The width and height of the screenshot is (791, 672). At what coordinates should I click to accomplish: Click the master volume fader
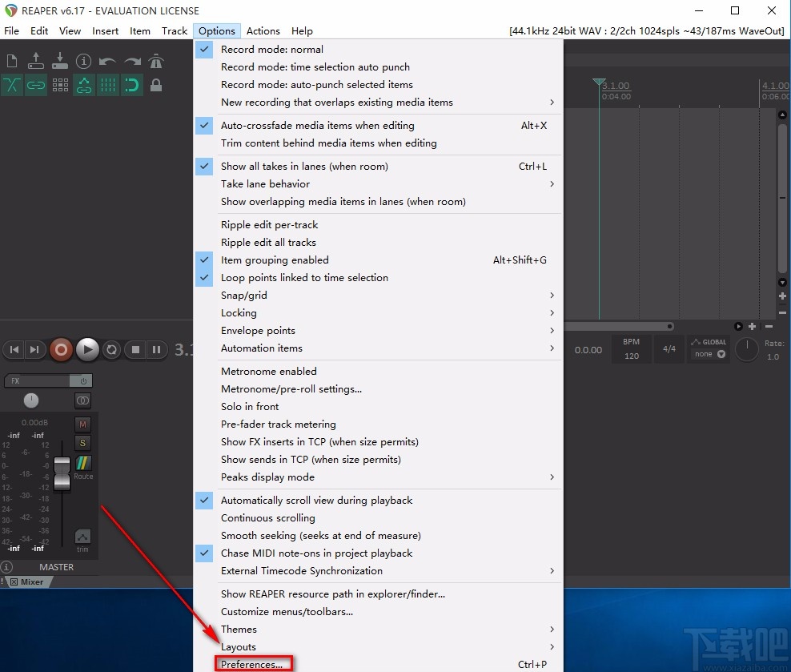(x=62, y=473)
